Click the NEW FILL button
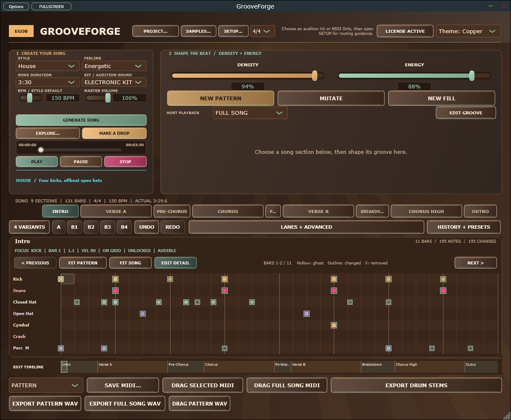The image size is (511, 420). (442, 98)
